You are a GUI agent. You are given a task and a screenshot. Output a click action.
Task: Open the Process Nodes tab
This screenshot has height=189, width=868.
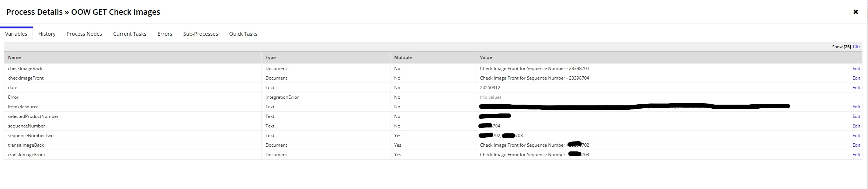pyautogui.click(x=84, y=34)
